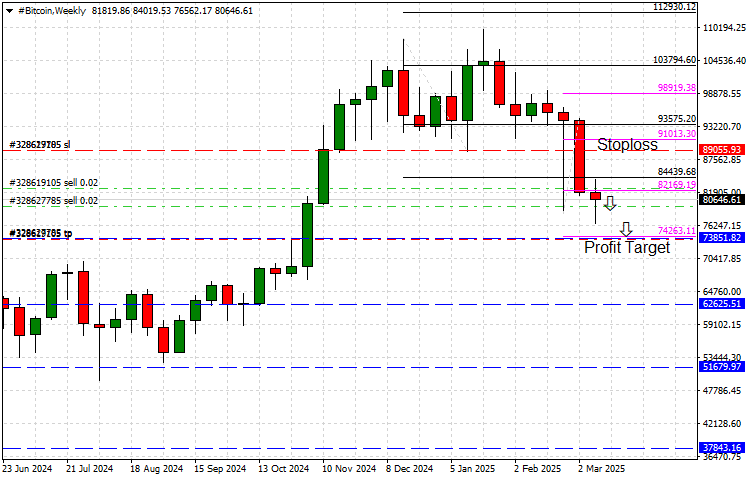
Task: Click the 5 Jan 2025 date label
Action: coord(473,469)
